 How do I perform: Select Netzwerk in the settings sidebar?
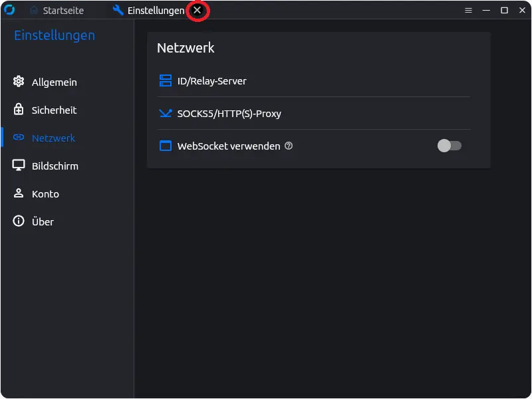pos(53,138)
